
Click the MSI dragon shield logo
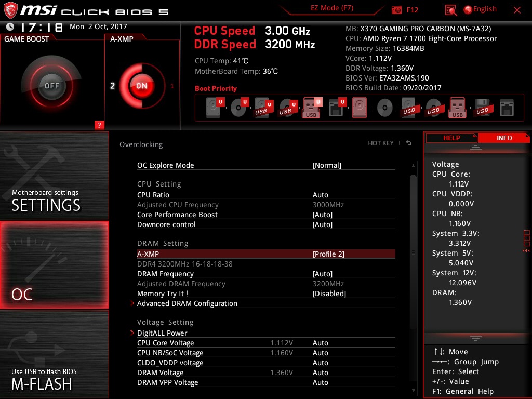click(10, 10)
